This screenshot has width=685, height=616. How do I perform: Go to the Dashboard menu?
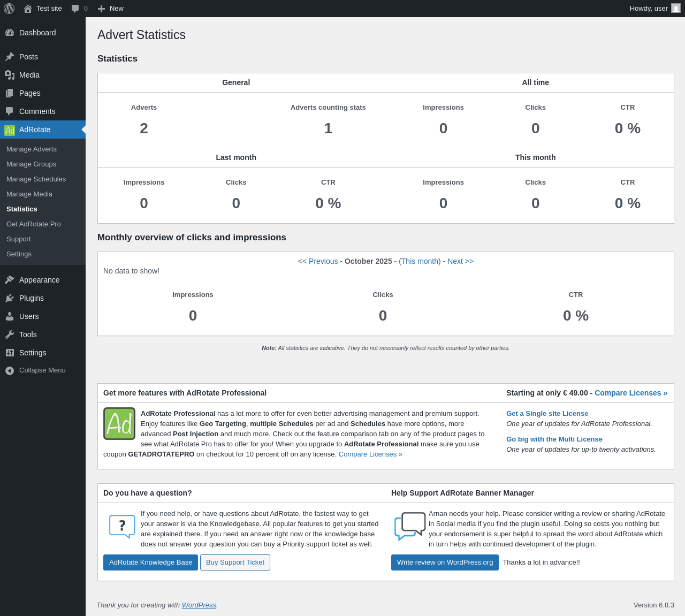[x=37, y=33]
